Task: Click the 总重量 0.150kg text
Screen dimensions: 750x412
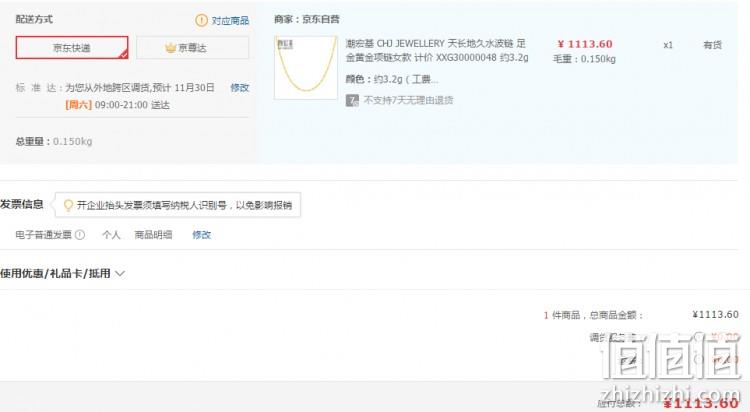Action: point(54,141)
